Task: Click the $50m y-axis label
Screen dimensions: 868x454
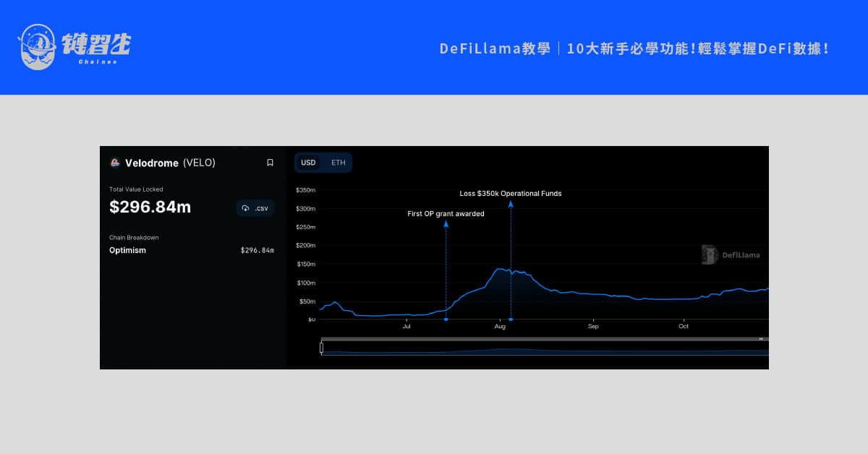Action: click(307, 301)
